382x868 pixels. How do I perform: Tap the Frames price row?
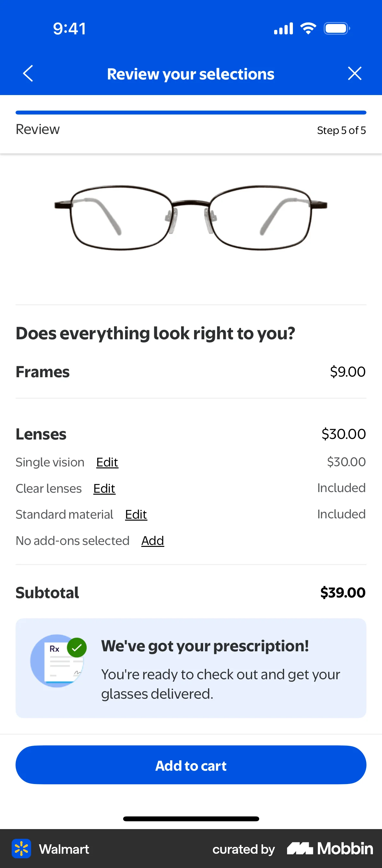coord(191,372)
